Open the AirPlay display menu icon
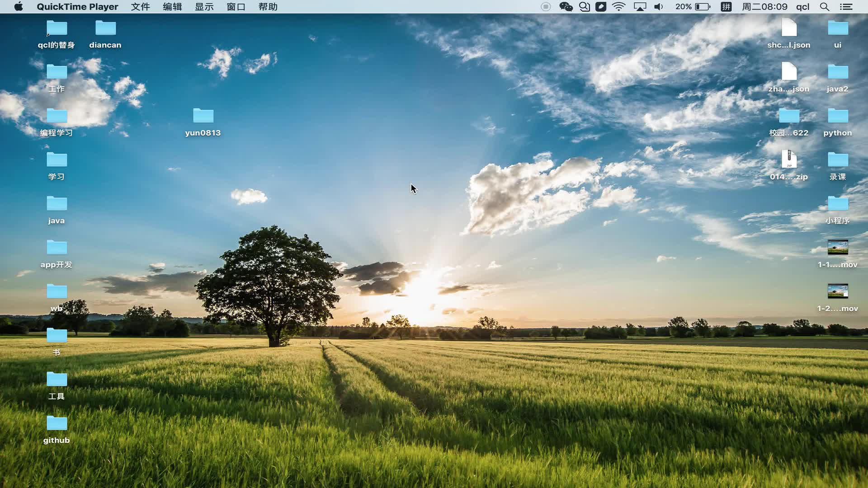The width and height of the screenshot is (868, 488). point(640,7)
